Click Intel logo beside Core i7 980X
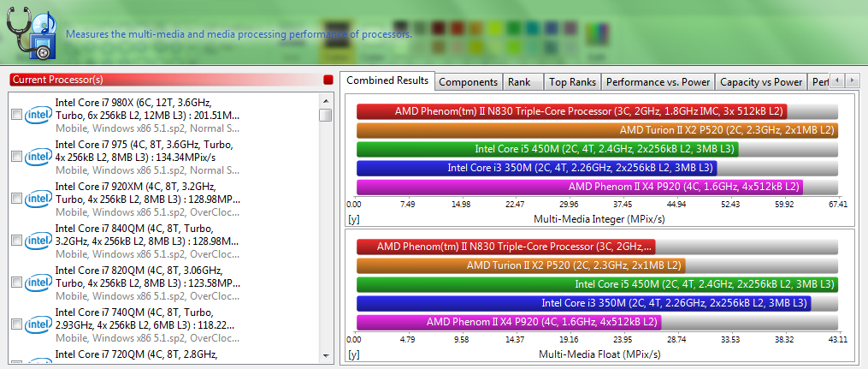 [39, 115]
